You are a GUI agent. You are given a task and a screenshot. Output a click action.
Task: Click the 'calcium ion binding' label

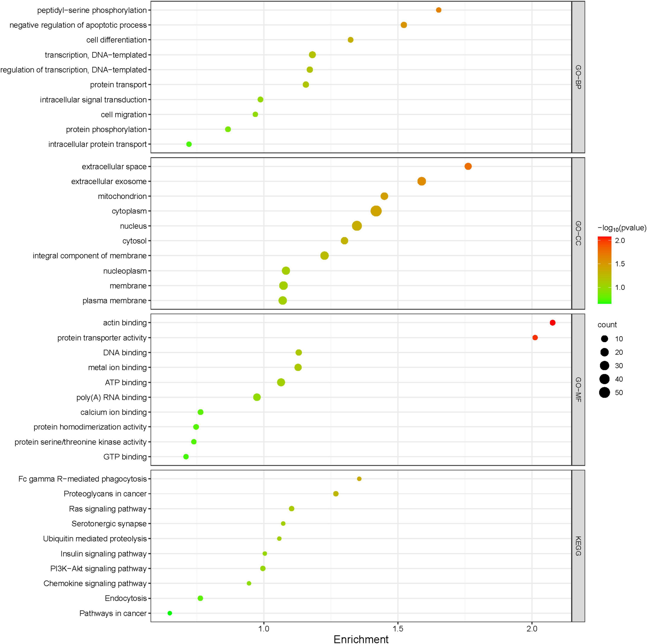click(x=113, y=412)
